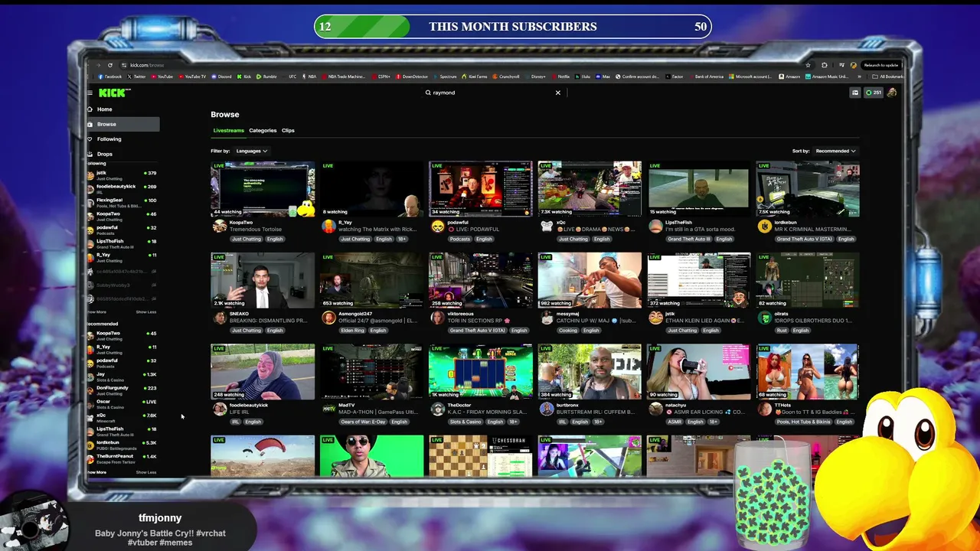Open the MadTV stream thumbnail
This screenshot has width=980, height=551.
(371, 372)
